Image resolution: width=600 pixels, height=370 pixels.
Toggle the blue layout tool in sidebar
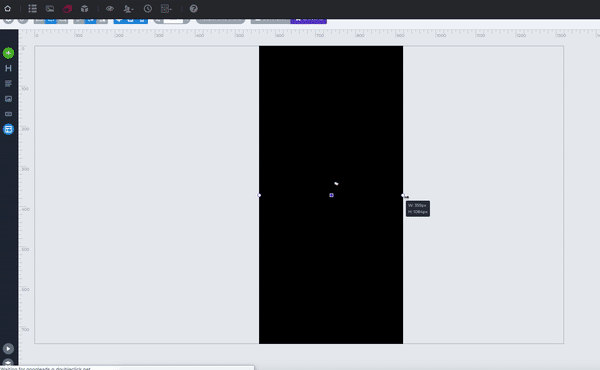[8, 129]
